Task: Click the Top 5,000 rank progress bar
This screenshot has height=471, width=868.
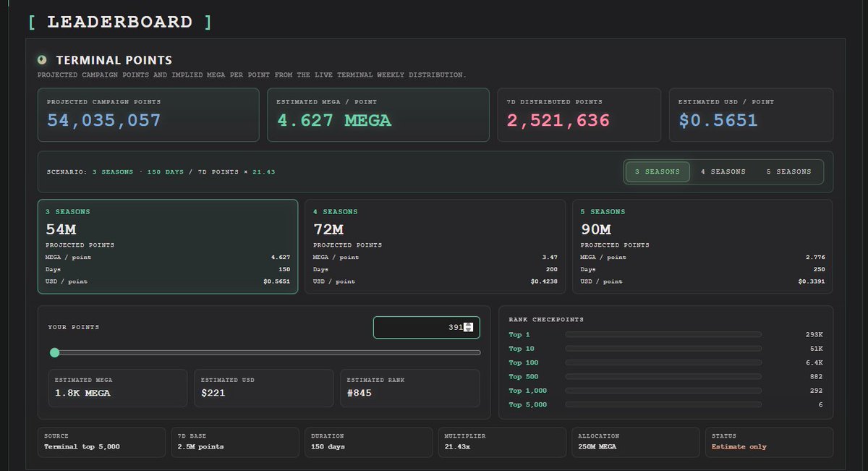Action: click(x=663, y=404)
